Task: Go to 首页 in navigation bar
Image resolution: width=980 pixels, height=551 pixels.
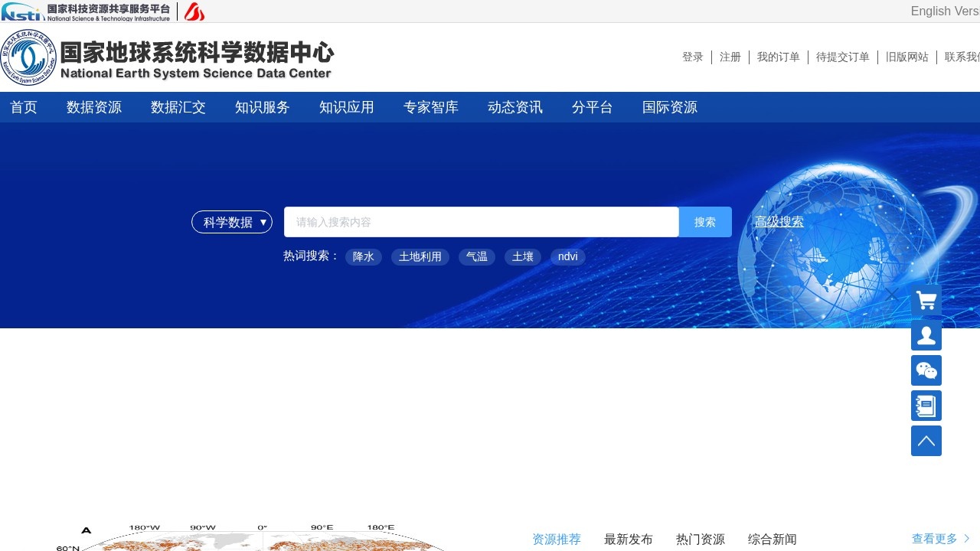Action: [24, 107]
